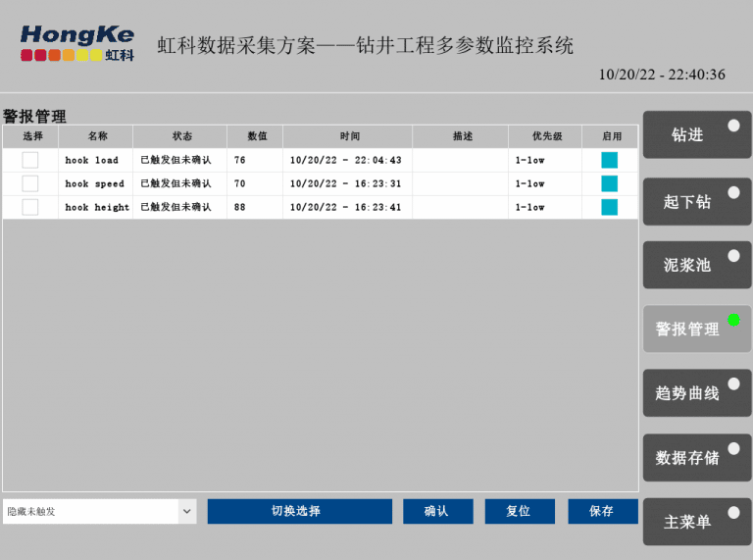Open the 起下钻 tripping page
The height and width of the screenshot is (560, 753).
696,201
